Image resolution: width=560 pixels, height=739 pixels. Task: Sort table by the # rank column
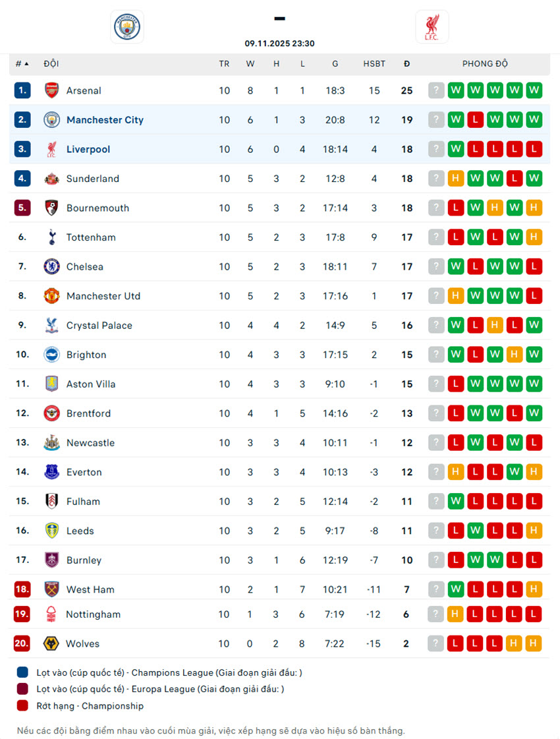point(22,64)
